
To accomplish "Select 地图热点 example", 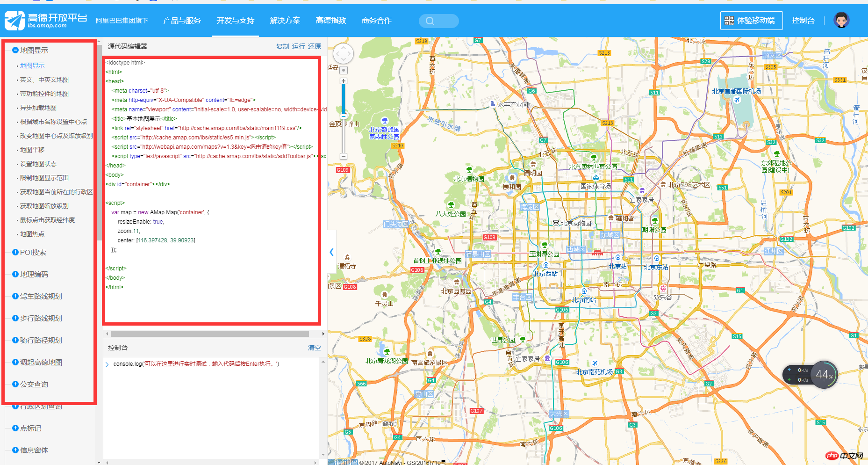I will [x=32, y=234].
